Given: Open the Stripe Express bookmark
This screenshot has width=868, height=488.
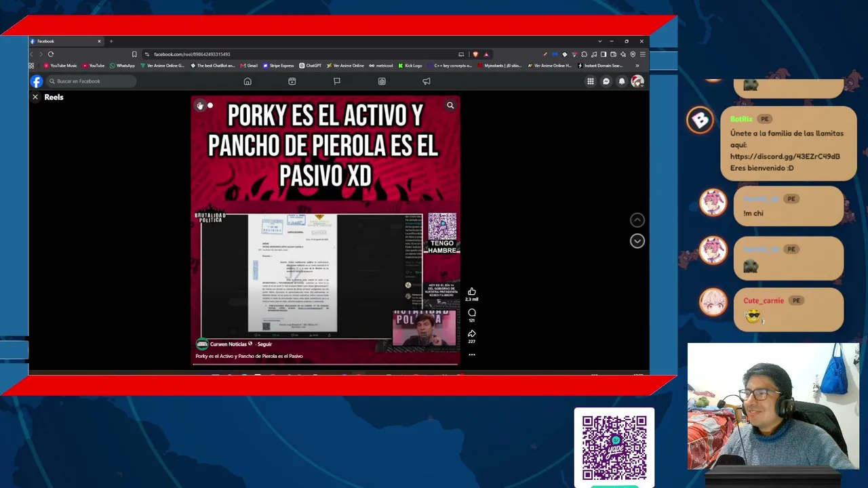Looking at the screenshot, I should (279, 66).
